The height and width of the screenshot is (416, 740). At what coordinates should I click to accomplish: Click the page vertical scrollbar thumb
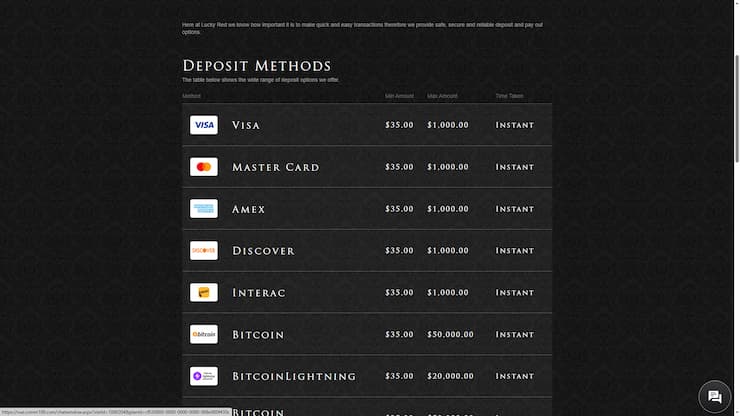(737, 109)
